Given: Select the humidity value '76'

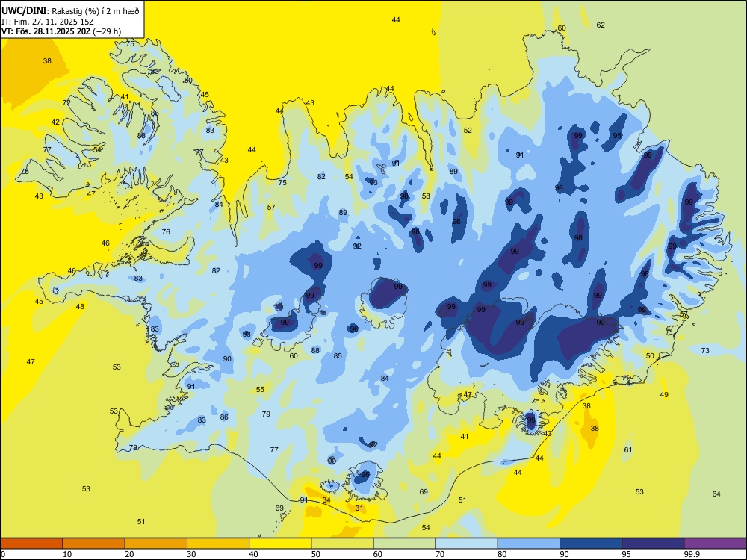Looking at the screenshot, I should coord(166,232).
